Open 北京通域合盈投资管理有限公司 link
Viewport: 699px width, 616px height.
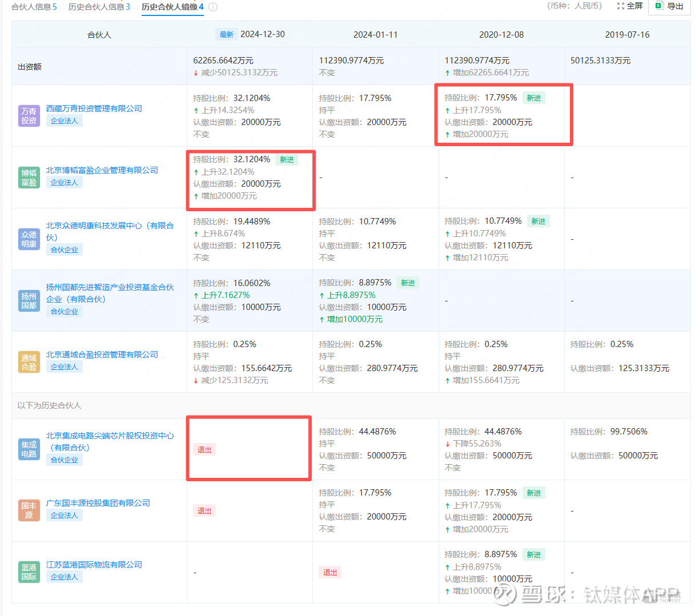[102, 355]
